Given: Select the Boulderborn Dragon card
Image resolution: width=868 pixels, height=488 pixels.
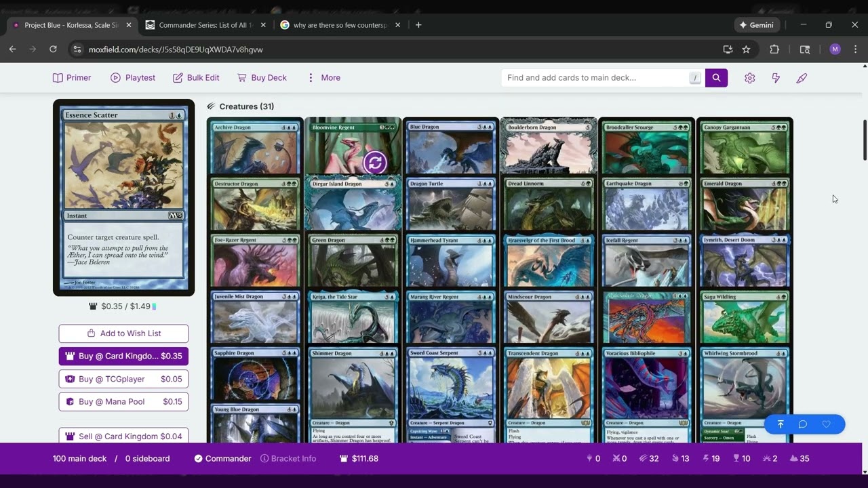Looking at the screenshot, I should coord(549,146).
